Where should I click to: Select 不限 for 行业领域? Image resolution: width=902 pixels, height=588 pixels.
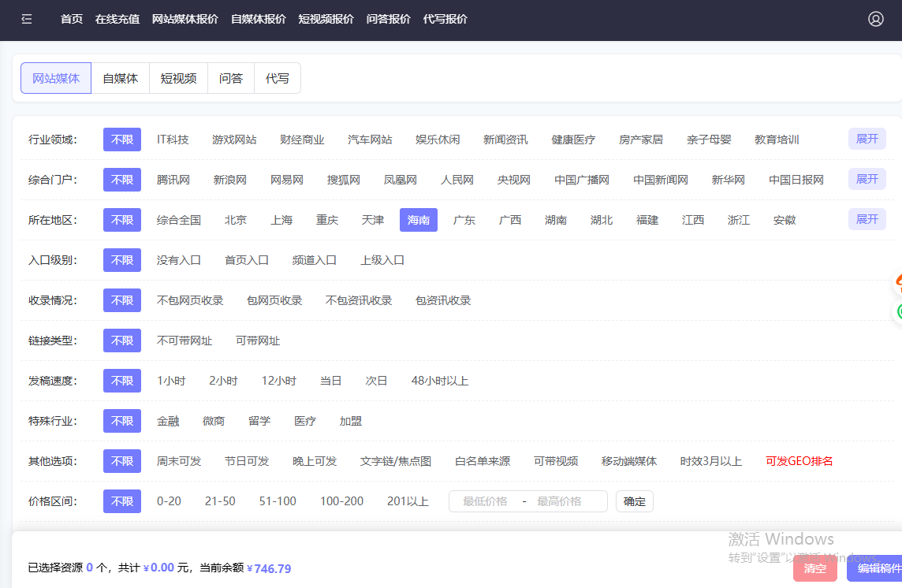pyautogui.click(x=122, y=140)
